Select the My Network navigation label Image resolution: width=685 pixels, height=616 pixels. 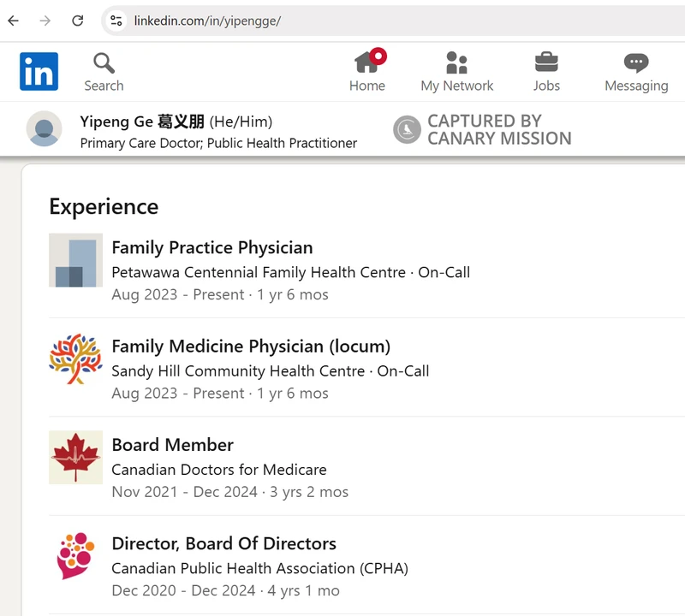pyautogui.click(x=457, y=86)
